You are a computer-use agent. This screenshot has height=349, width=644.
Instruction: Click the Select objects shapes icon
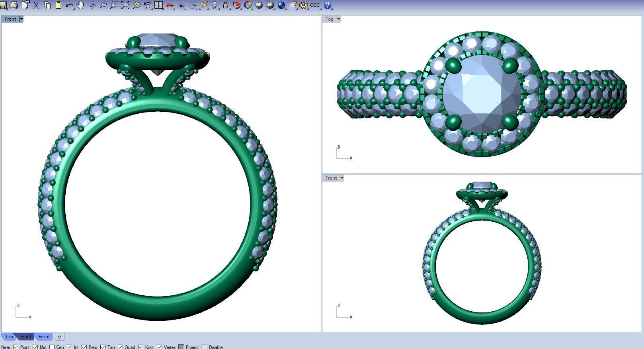[204, 5]
